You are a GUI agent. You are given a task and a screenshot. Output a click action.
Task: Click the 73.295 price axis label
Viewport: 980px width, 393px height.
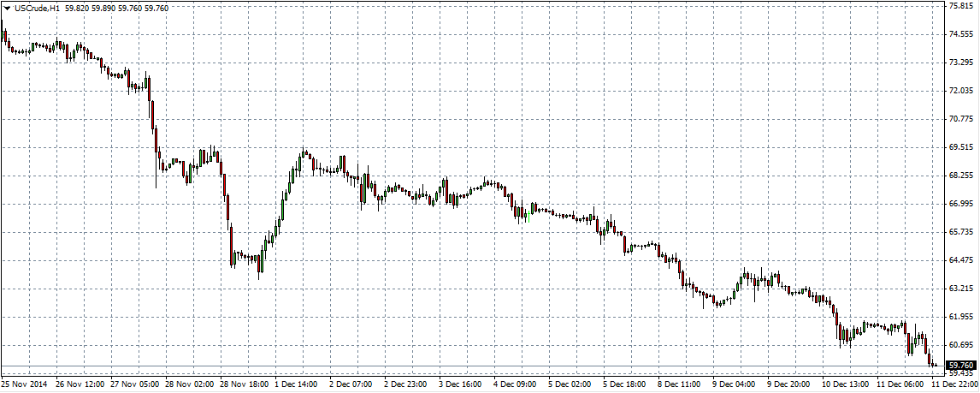tap(961, 62)
